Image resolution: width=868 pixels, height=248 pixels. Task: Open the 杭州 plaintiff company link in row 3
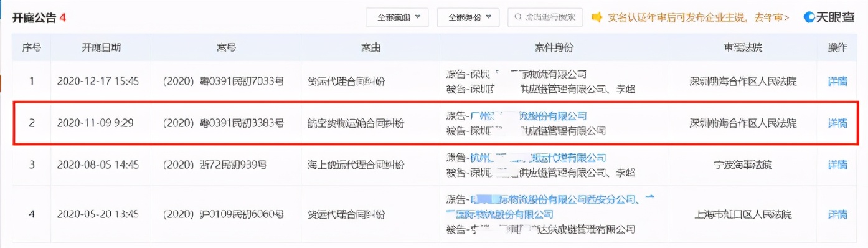(539, 158)
